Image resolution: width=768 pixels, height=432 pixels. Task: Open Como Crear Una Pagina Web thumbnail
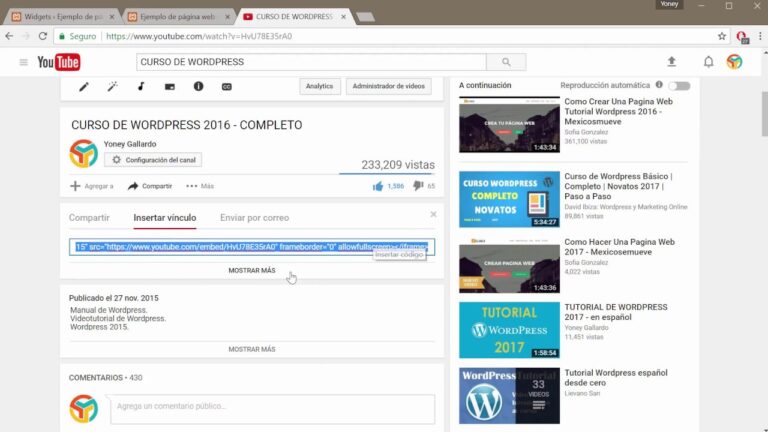509,124
